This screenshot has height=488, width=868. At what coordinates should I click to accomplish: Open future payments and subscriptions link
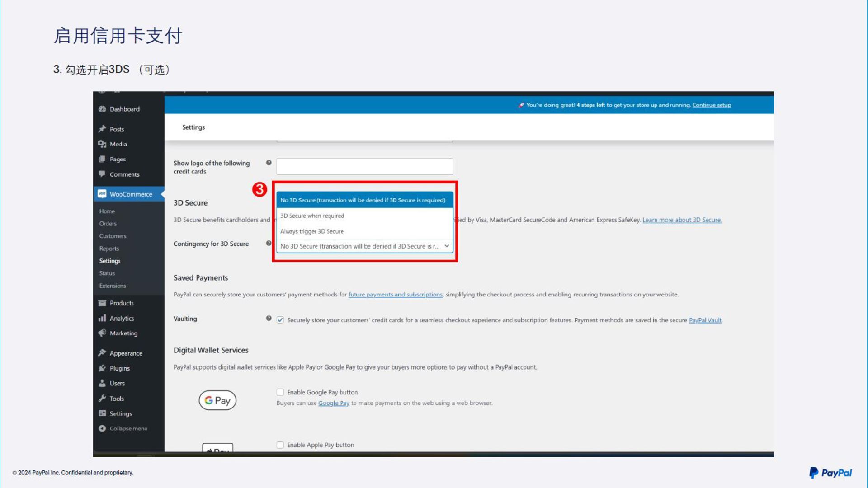[395, 294]
